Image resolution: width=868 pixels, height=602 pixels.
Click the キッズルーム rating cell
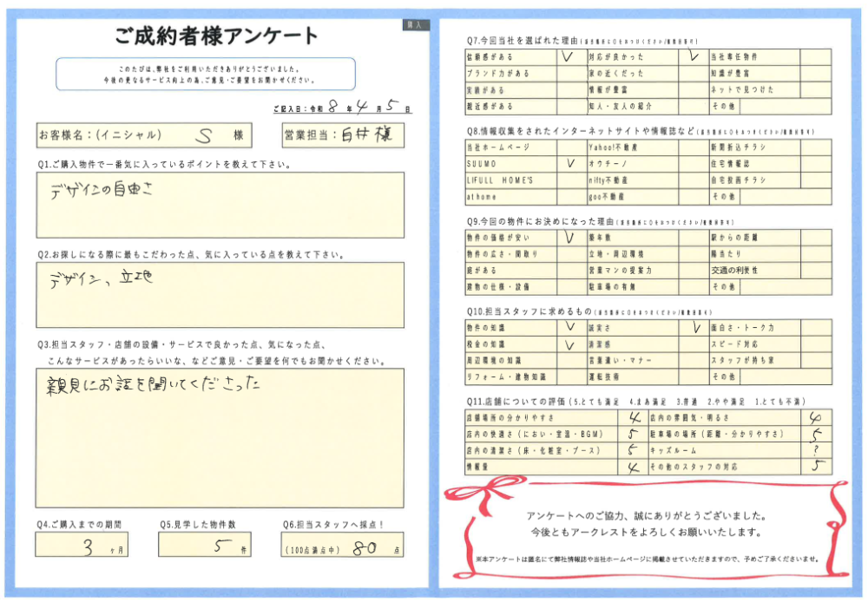tap(815, 450)
